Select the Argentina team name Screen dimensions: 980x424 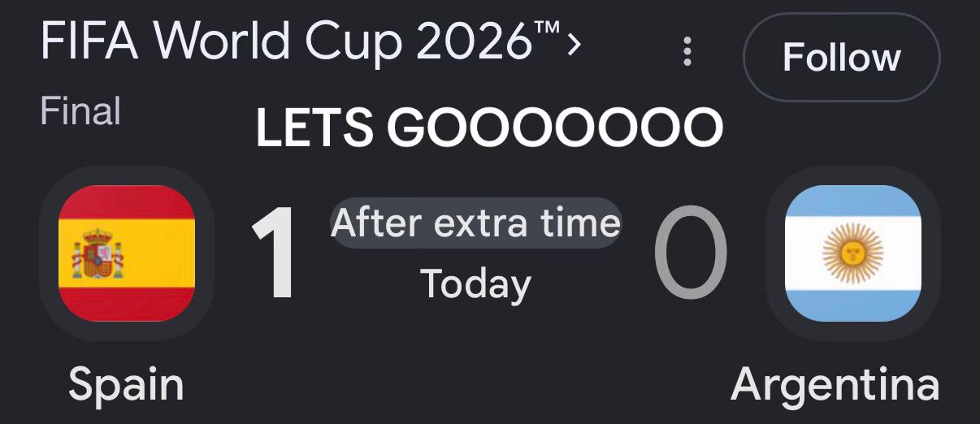(835, 384)
